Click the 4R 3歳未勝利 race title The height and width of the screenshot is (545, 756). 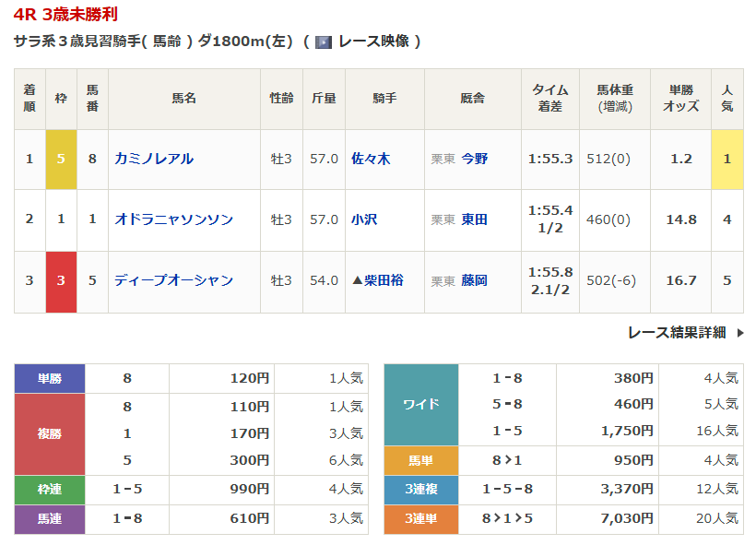coord(65,16)
